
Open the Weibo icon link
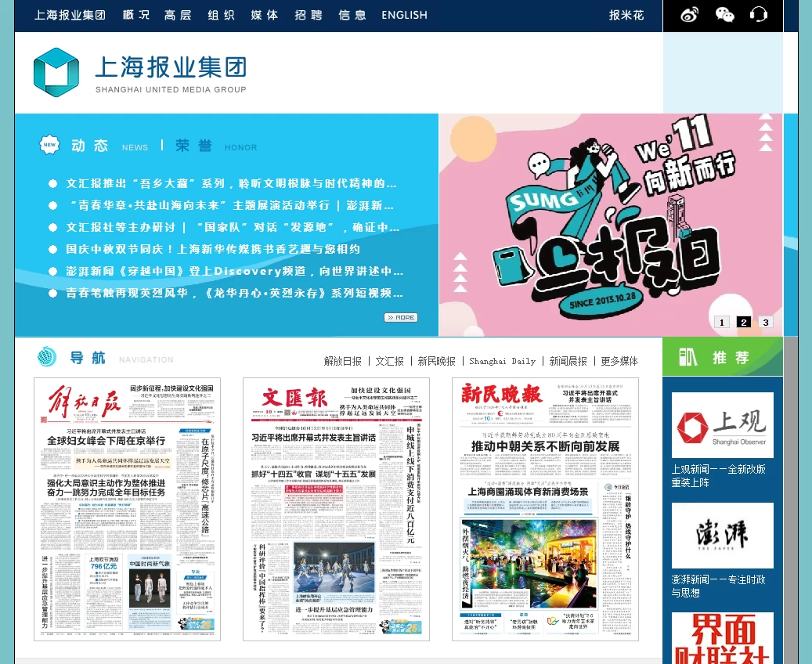tap(689, 15)
